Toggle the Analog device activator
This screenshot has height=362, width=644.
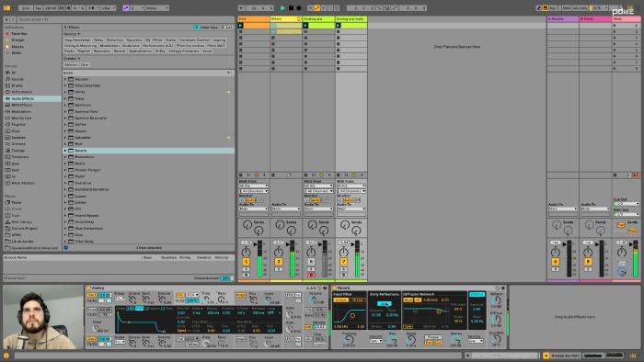(x=88, y=288)
